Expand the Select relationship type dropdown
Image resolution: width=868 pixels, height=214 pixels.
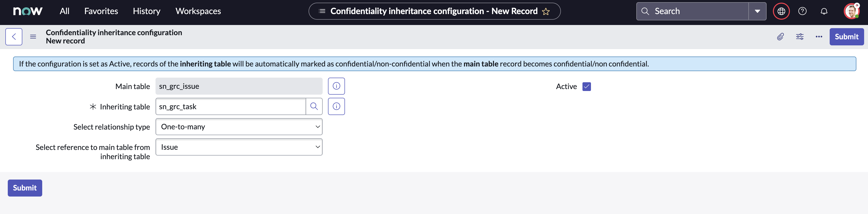coord(239,127)
